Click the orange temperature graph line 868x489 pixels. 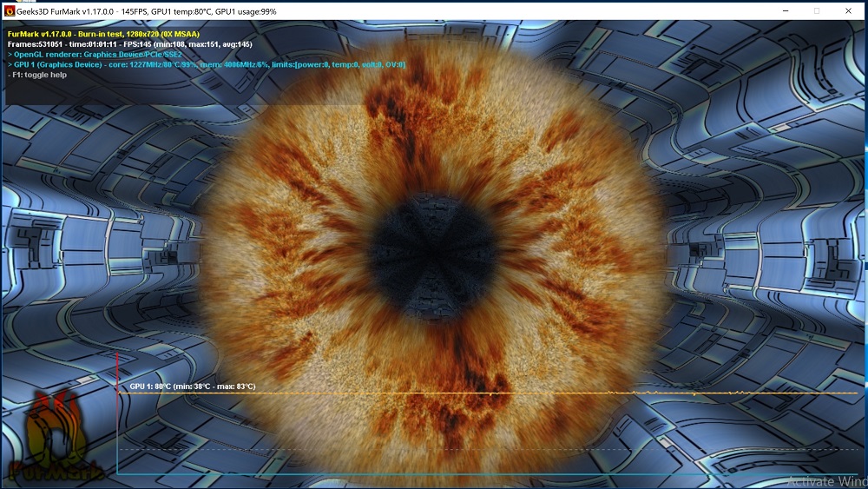click(x=486, y=393)
